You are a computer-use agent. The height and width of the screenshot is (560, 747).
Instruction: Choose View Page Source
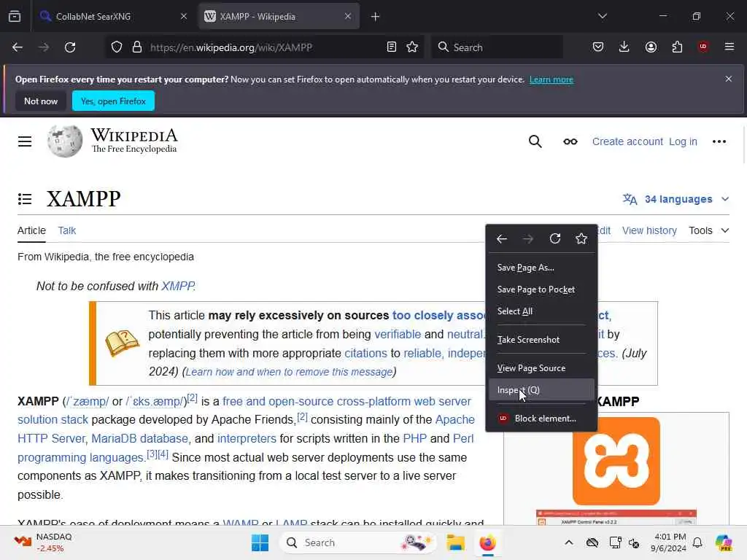[542, 368]
